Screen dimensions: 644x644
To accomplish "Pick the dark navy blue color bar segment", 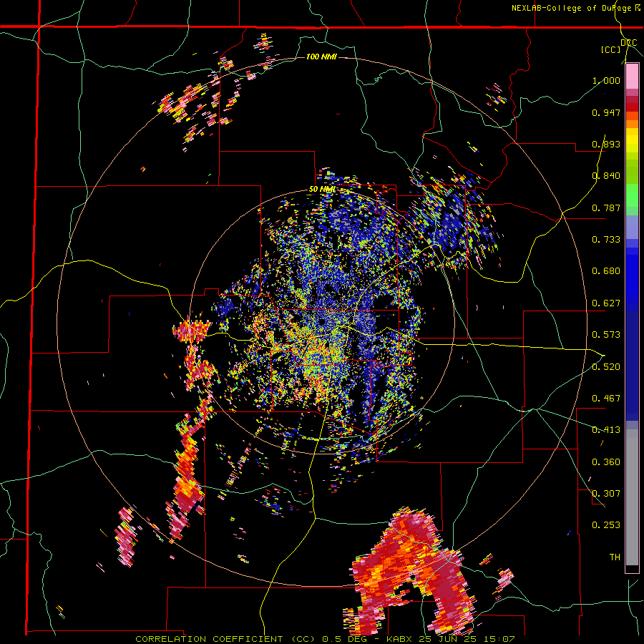I will [x=632, y=366].
